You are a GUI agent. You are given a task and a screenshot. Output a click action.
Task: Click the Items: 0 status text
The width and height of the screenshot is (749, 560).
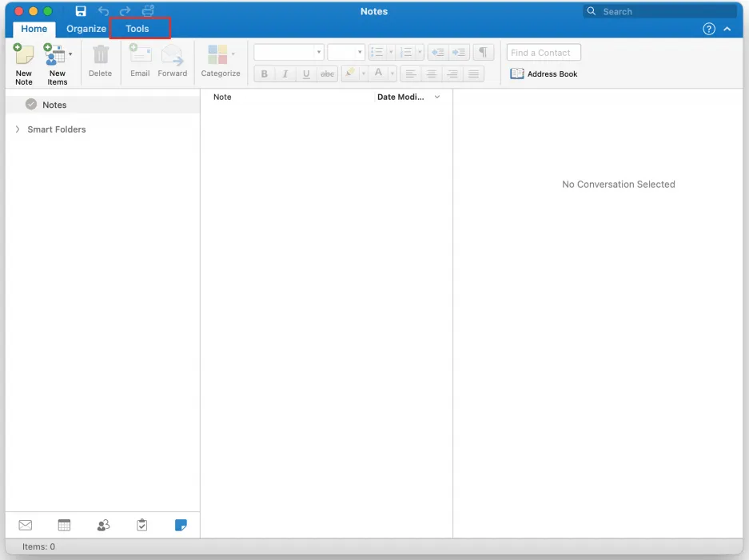[x=38, y=546]
